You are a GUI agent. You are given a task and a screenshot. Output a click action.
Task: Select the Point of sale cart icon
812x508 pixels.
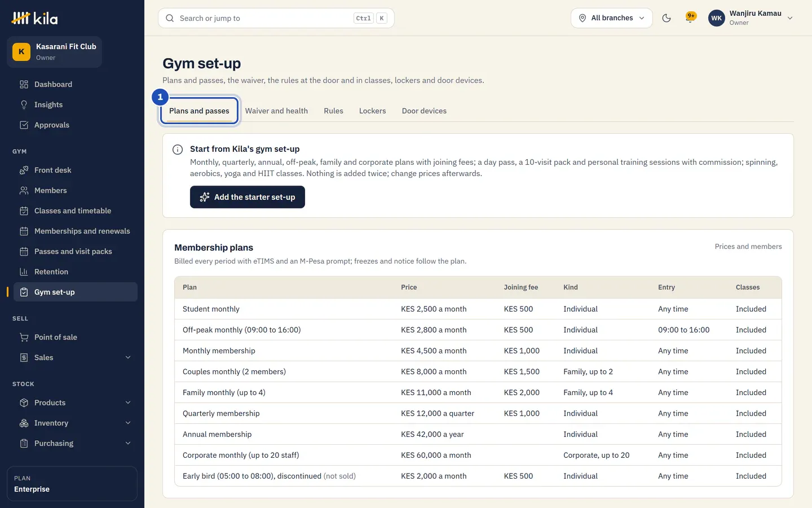(24, 337)
